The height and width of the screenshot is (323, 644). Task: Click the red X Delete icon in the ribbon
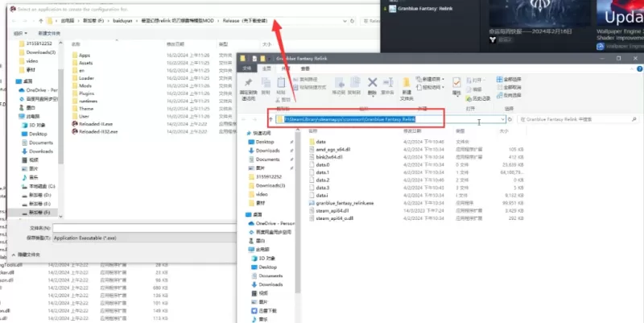point(372,83)
